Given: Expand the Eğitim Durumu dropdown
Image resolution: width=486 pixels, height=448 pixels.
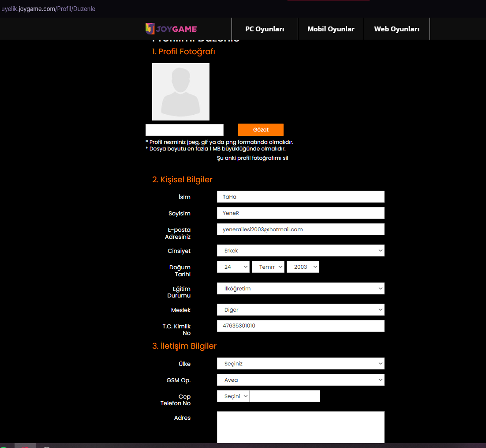Looking at the screenshot, I should pyautogui.click(x=301, y=289).
